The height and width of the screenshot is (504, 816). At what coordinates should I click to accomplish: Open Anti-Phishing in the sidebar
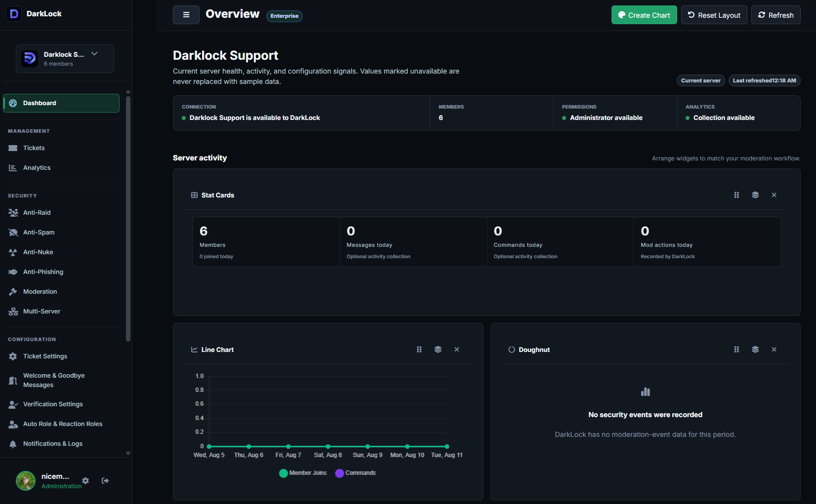pos(61,272)
